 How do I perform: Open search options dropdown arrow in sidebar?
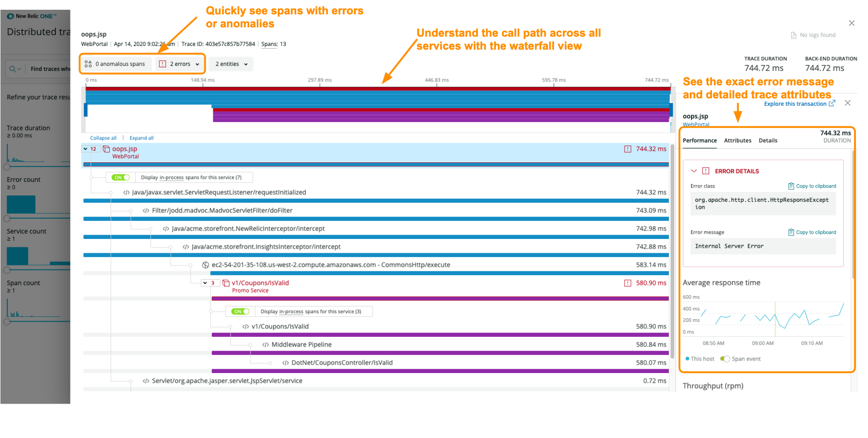pyautogui.click(x=20, y=69)
